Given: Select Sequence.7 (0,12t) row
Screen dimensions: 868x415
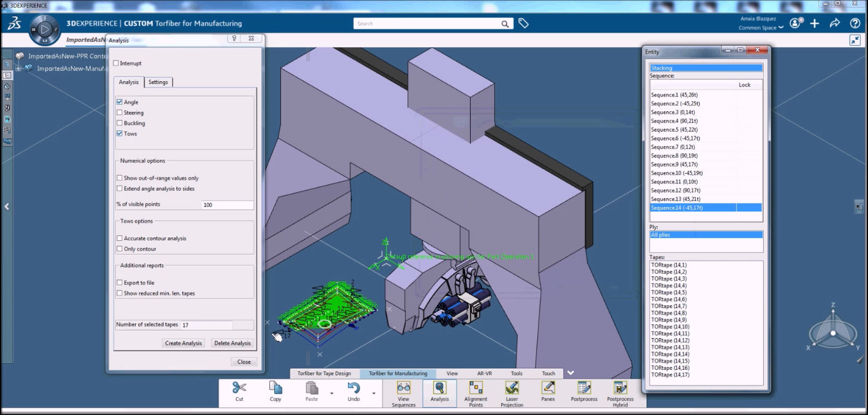Looking at the screenshot, I should click(706, 147).
